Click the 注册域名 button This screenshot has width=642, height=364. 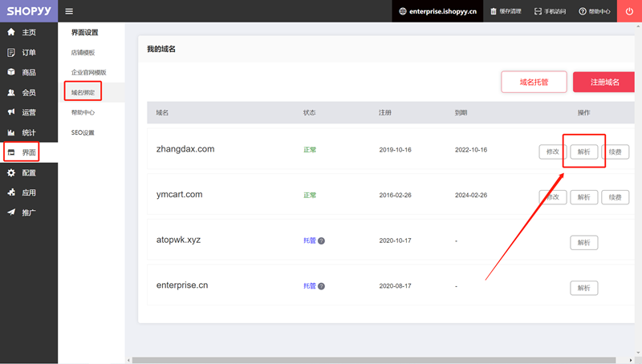pos(604,82)
